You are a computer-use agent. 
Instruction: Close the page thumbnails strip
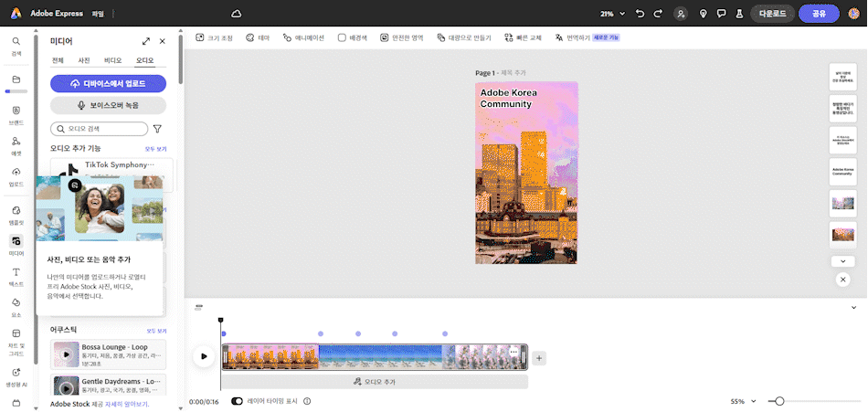[x=842, y=280]
